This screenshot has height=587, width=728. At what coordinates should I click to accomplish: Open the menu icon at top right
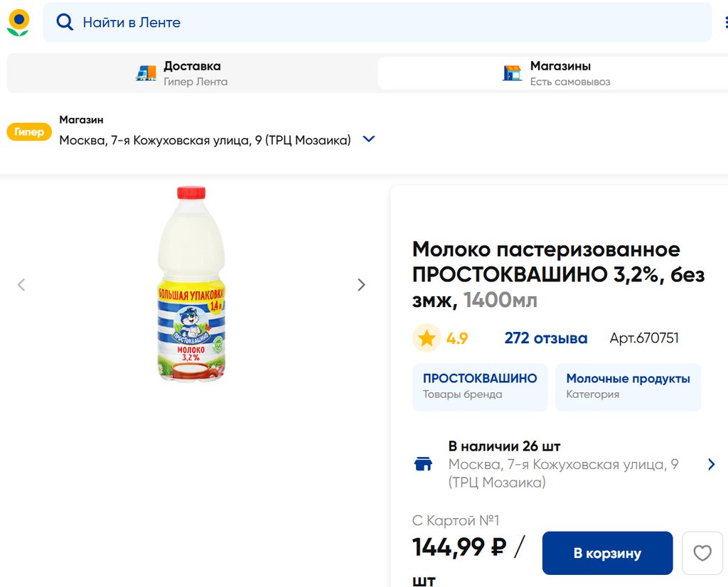tap(724, 23)
